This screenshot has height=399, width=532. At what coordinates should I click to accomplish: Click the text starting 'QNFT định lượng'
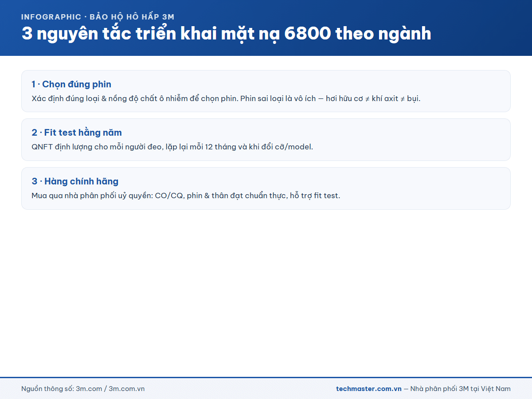click(x=172, y=147)
